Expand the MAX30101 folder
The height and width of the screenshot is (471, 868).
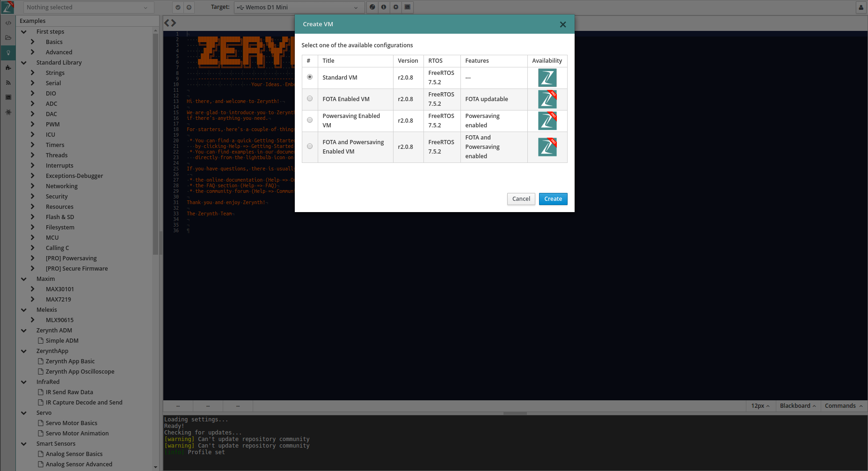tap(33, 289)
